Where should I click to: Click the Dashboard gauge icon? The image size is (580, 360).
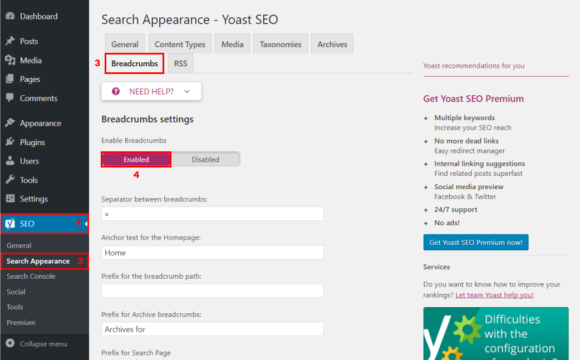point(10,16)
